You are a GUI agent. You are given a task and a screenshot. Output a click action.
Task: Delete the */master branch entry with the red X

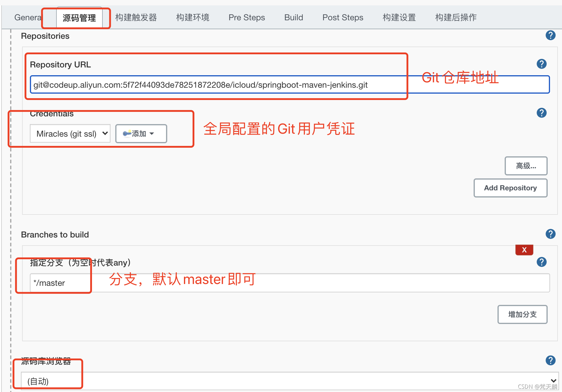coord(524,250)
